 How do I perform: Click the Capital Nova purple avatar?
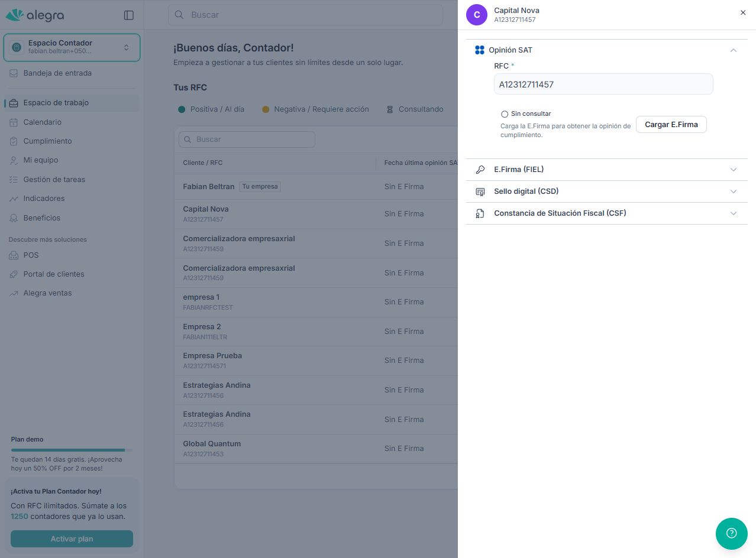click(477, 15)
